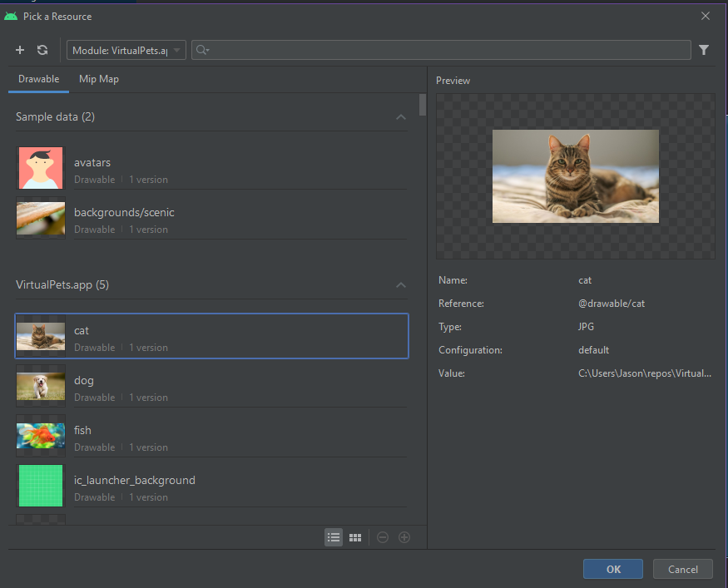The height and width of the screenshot is (588, 728).
Task: Click the resource list vertical scrollbar
Action: point(423,106)
